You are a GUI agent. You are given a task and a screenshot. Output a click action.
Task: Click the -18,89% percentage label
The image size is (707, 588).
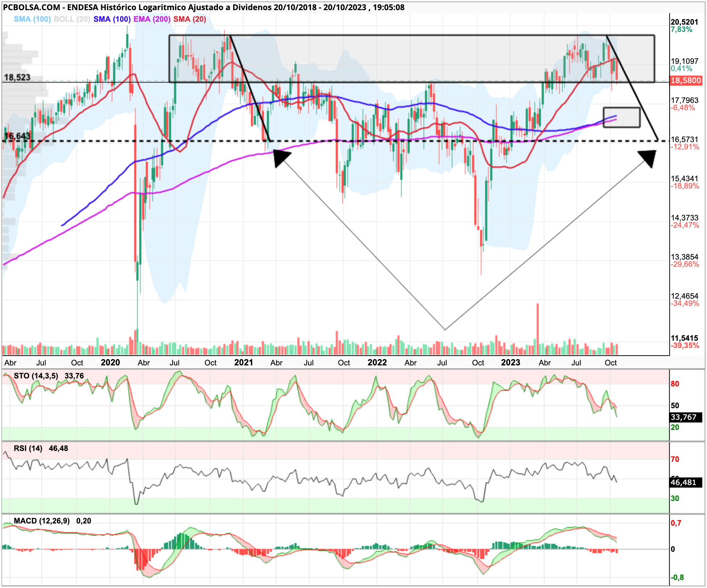pos(685,186)
